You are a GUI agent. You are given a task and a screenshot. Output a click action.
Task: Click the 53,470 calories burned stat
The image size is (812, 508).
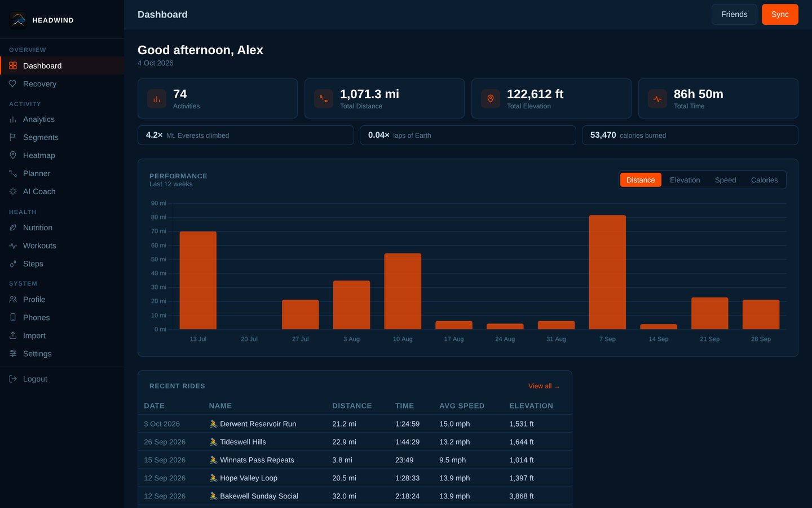tap(690, 135)
